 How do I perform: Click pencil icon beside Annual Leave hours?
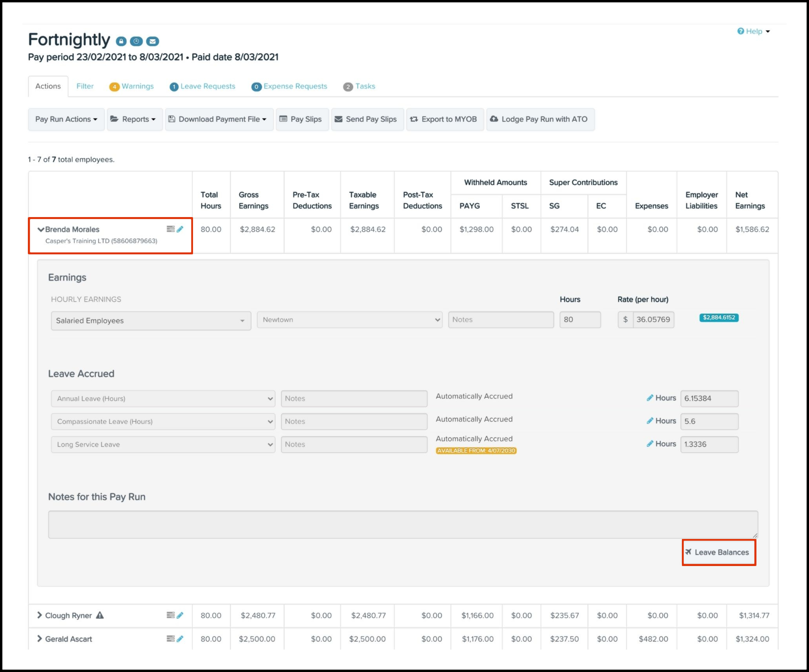pos(650,398)
